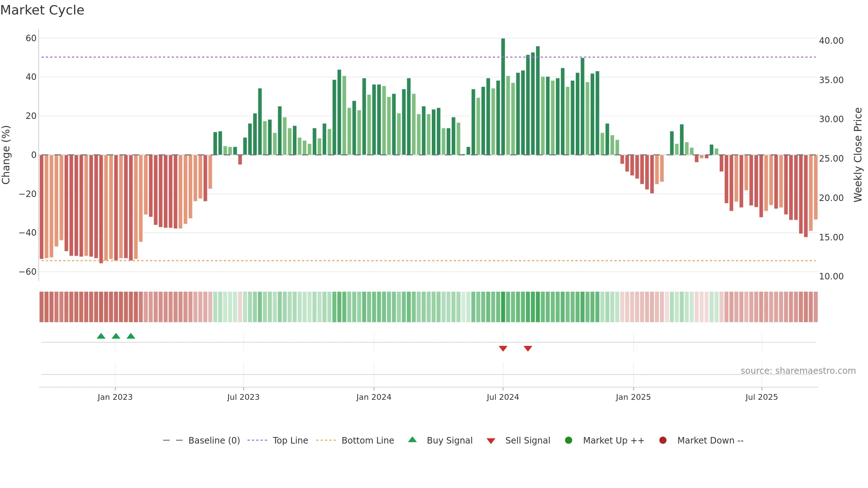Click the Jan 2024 axis label
Screen dimensions: 868x488
click(x=374, y=397)
